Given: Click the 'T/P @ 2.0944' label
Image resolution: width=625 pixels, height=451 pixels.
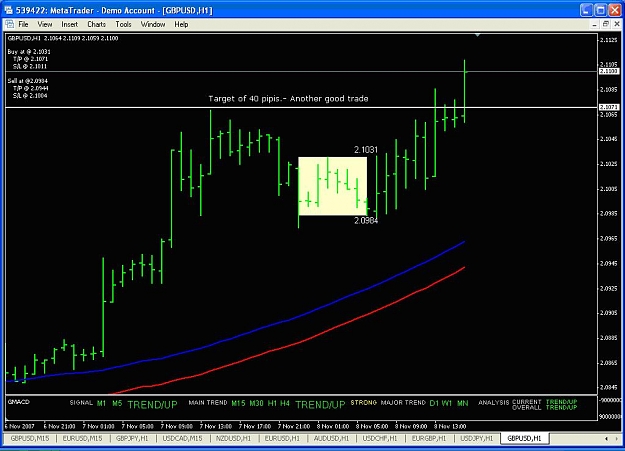Looking at the screenshot, I should 30,88.
